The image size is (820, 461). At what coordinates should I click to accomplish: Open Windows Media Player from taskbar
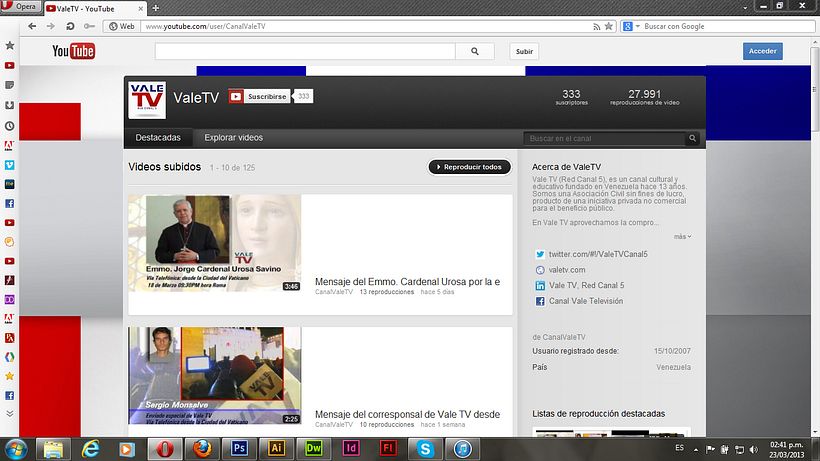127,449
